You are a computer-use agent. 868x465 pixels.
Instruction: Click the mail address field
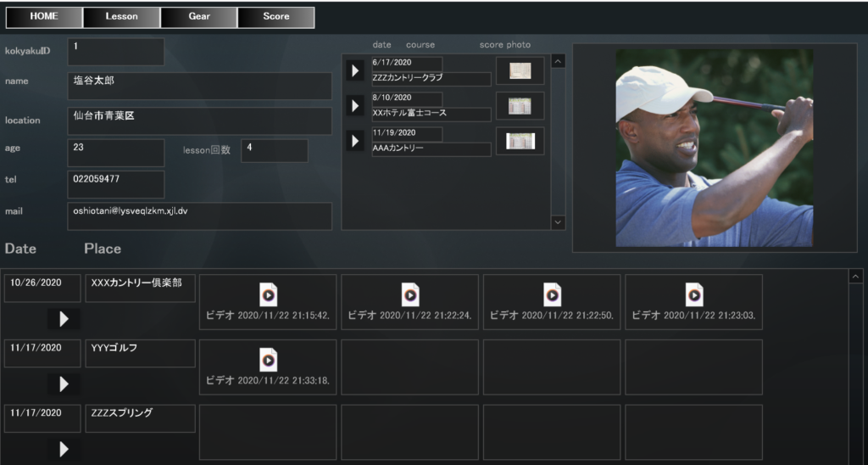[x=199, y=216]
